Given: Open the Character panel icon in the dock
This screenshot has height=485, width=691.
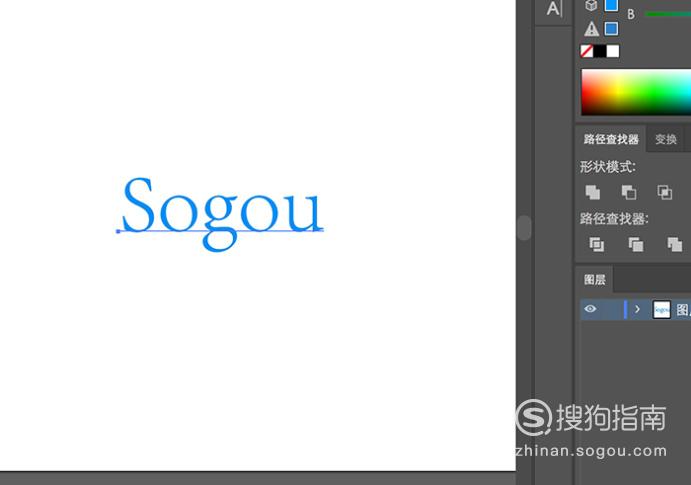Looking at the screenshot, I should click(x=554, y=9).
